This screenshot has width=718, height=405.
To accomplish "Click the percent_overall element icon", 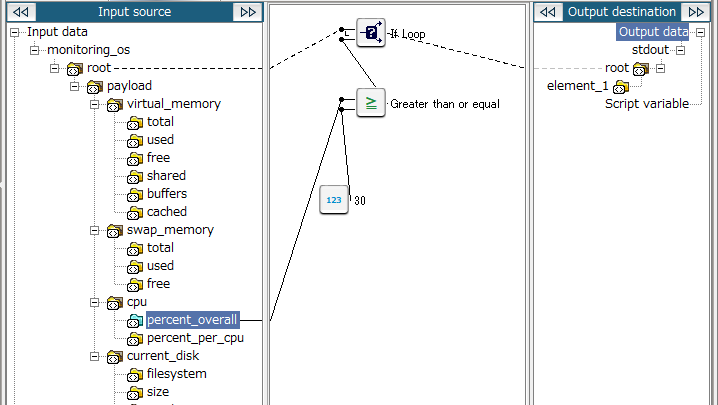I will pyautogui.click(x=135, y=321).
